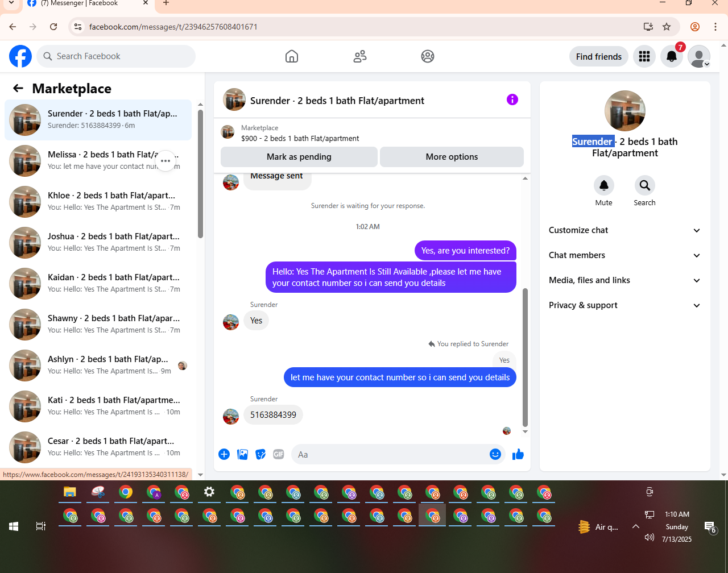This screenshot has width=728, height=573.
Task: Open Shawny conversation in list
Action: (x=98, y=325)
